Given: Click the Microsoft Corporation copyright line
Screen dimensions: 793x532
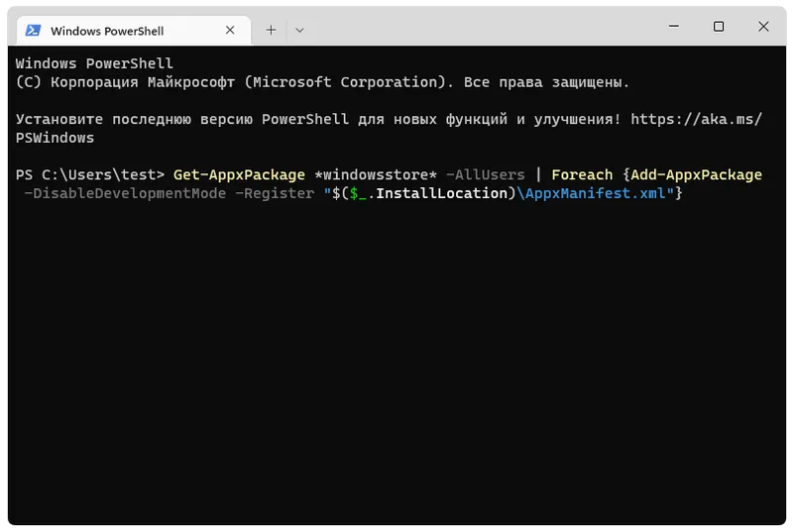Looking at the screenshot, I should point(322,82).
